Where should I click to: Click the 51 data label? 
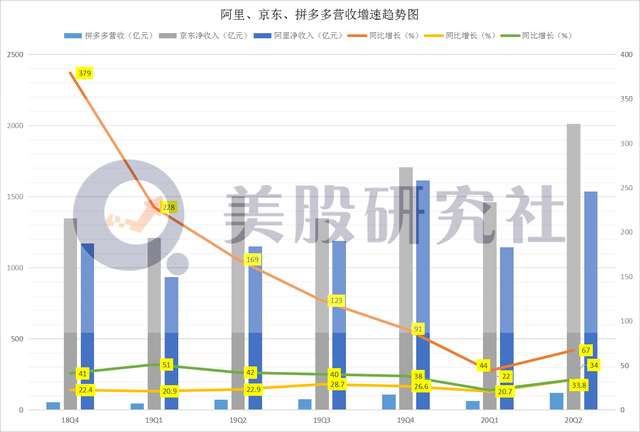[167, 364]
